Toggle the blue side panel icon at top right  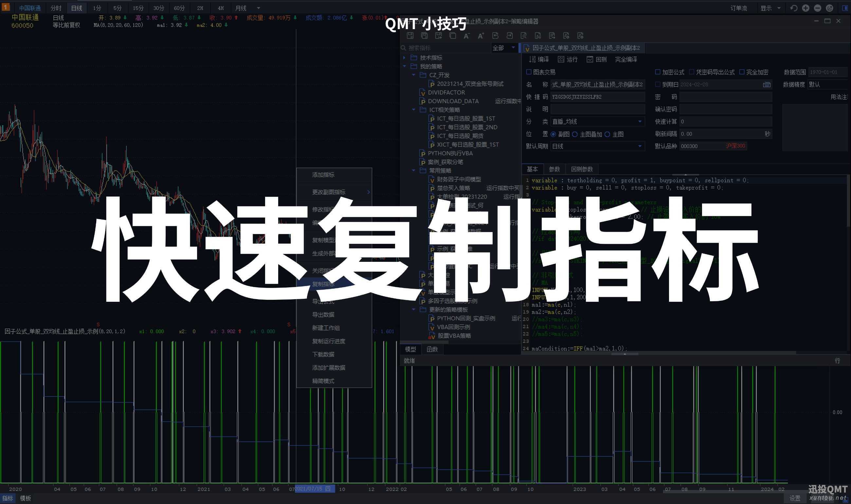[845, 8]
